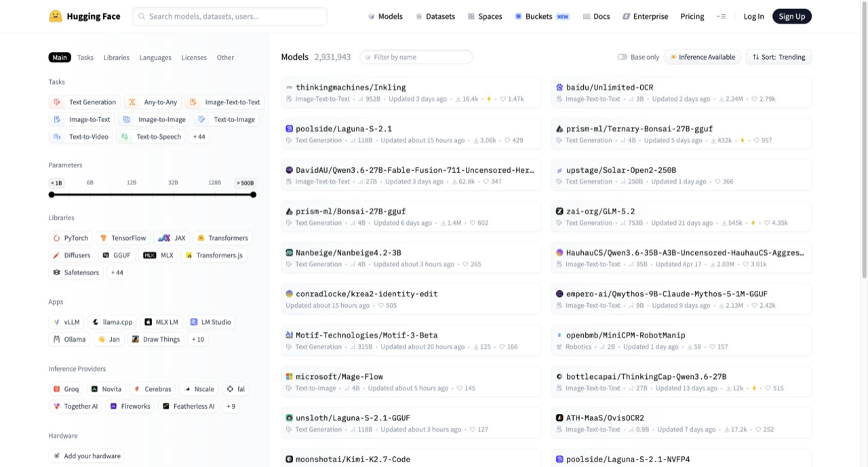Open the Sort: Trending dropdown
The height and width of the screenshot is (467, 868).
[778, 57]
